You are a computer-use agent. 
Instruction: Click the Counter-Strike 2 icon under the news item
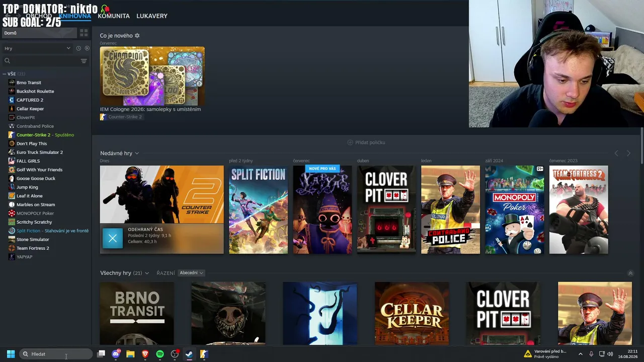tap(103, 117)
